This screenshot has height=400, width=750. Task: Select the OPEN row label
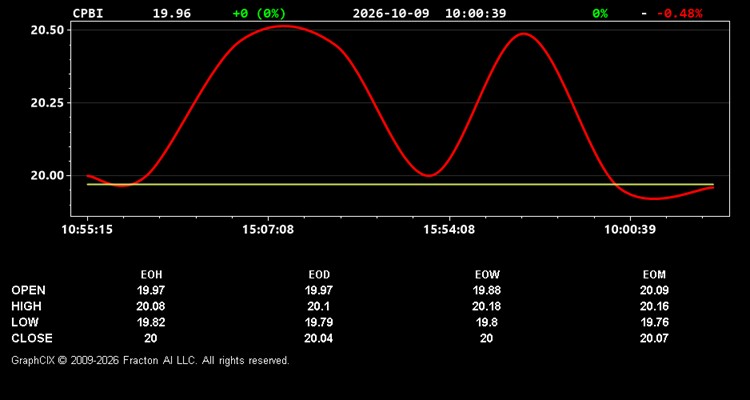[x=28, y=290]
